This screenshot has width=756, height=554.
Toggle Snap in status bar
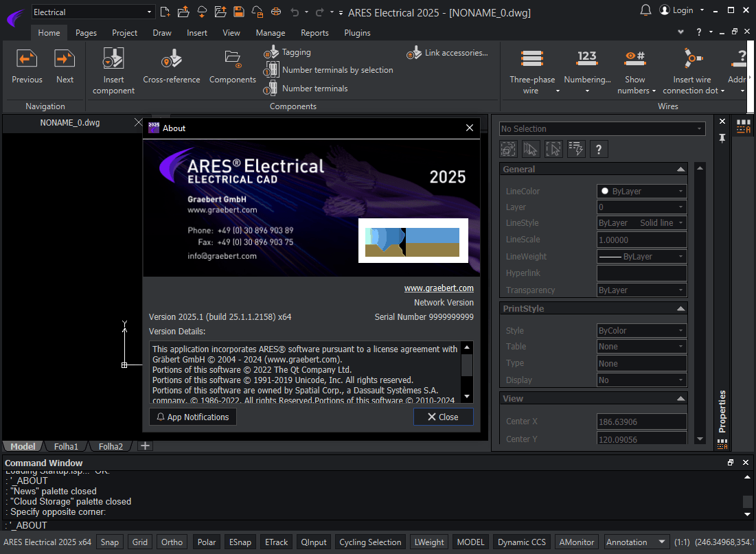(109, 542)
